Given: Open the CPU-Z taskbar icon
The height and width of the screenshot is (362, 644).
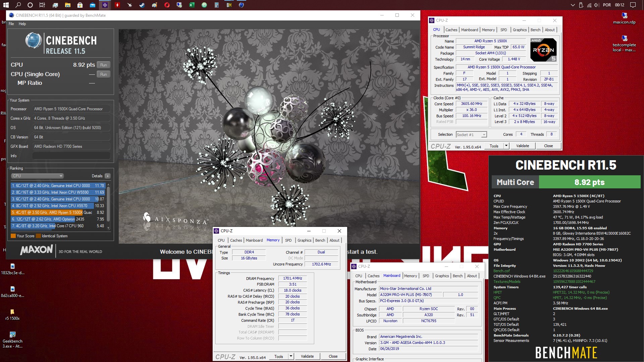Looking at the screenshot, I should click(x=105, y=5).
